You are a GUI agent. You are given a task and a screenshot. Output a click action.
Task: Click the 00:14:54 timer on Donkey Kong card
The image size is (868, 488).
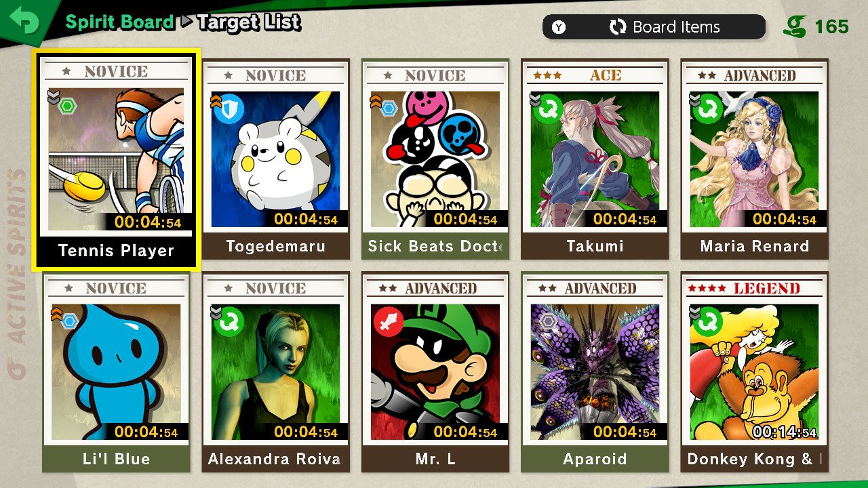click(784, 432)
